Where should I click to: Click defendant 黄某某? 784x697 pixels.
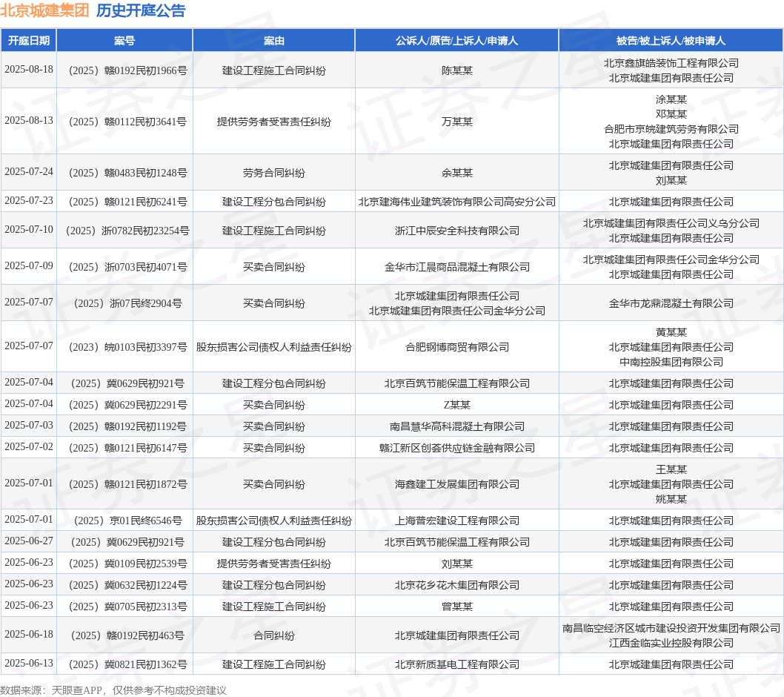(671, 332)
